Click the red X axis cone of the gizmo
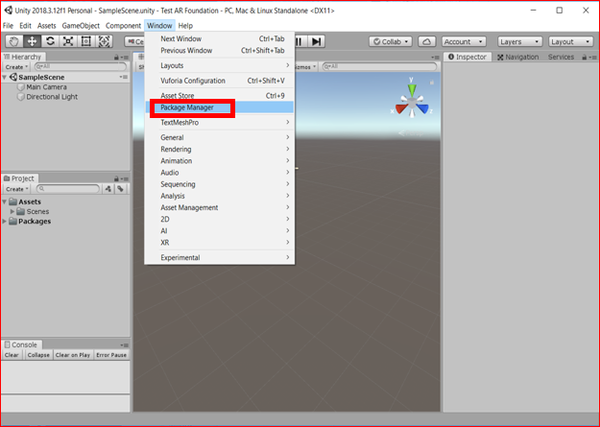The height and width of the screenshot is (427, 600). click(401, 109)
